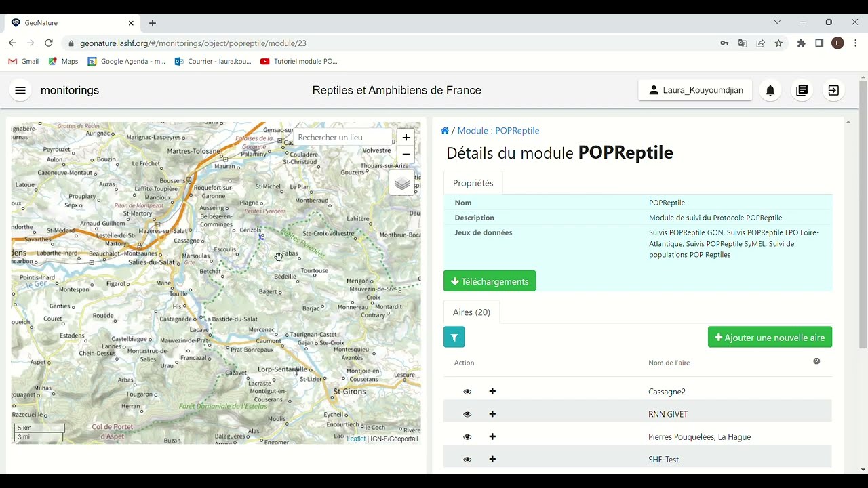Click the browser back arrow
868x488 pixels.
[x=12, y=43]
